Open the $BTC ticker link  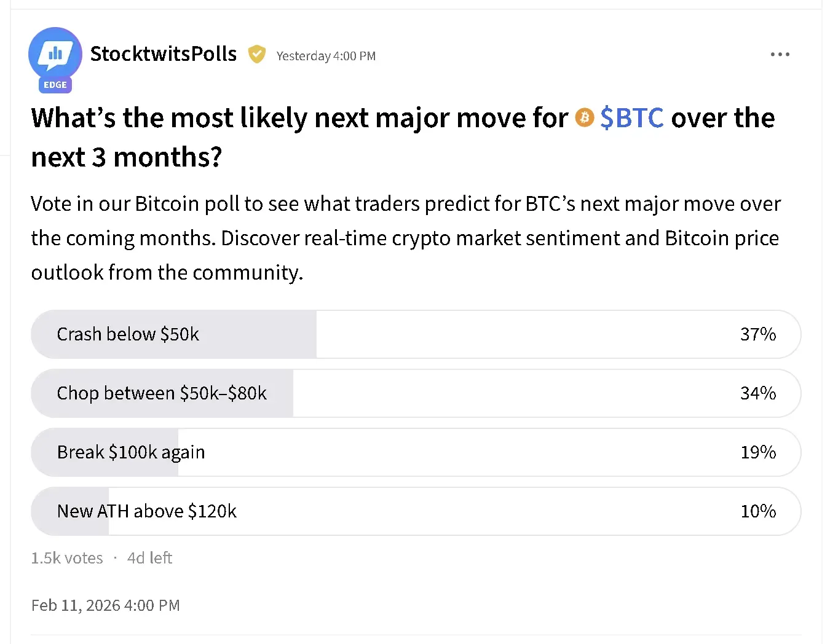pos(632,117)
